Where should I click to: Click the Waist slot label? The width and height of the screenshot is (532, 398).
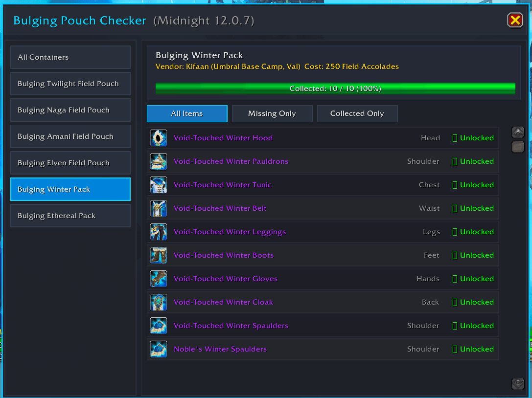click(429, 208)
